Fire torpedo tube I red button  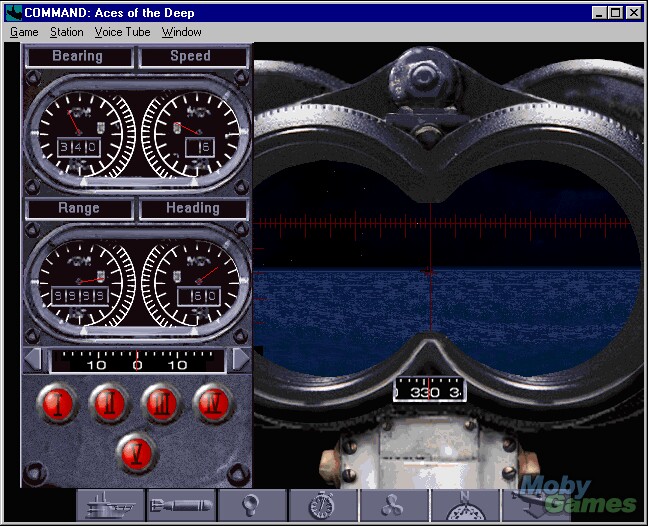tap(57, 403)
